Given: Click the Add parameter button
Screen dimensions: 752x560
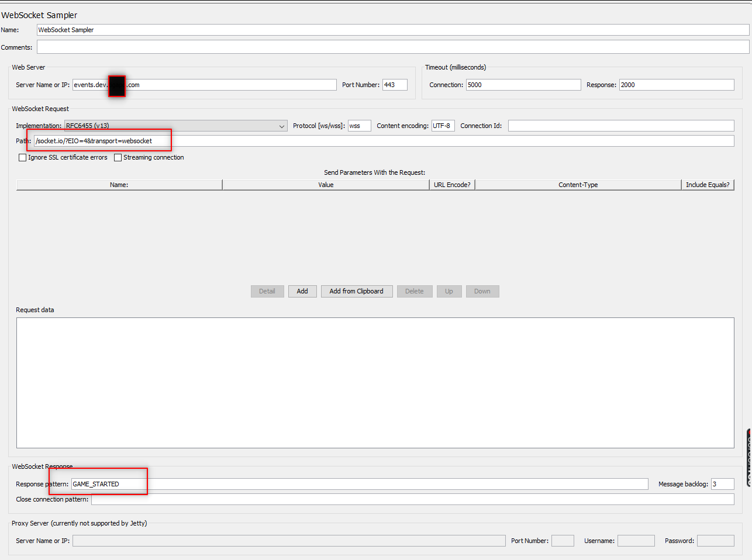Looking at the screenshot, I should (302, 291).
